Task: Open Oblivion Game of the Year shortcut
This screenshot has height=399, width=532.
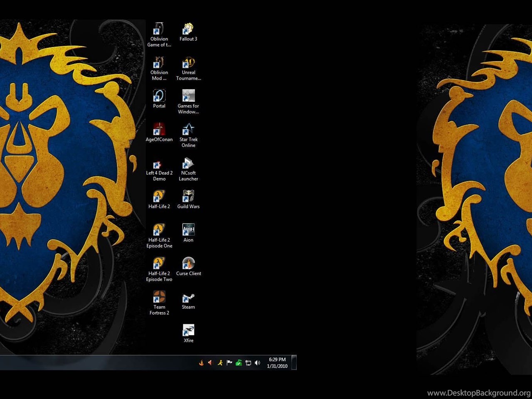Action: click(x=159, y=35)
